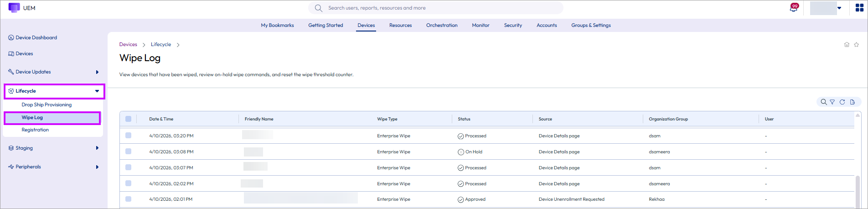Expand the Device Updates submenu arrow
868x209 pixels.
pyautogui.click(x=97, y=72)
